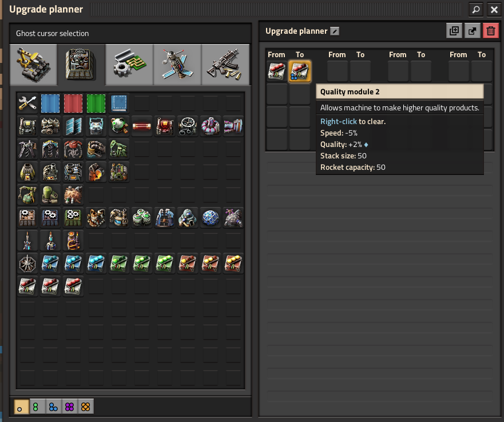This screenshot has height=422, width=504.
Task: Click the red trash delete planner button
Action: pos(490,31)
